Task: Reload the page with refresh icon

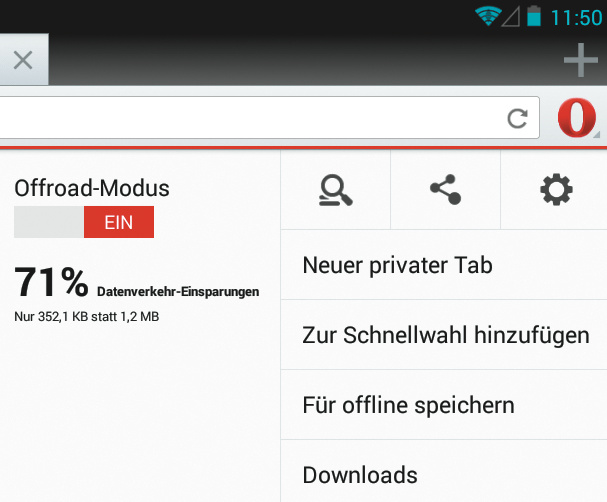Action: click(x=518, y=118)
